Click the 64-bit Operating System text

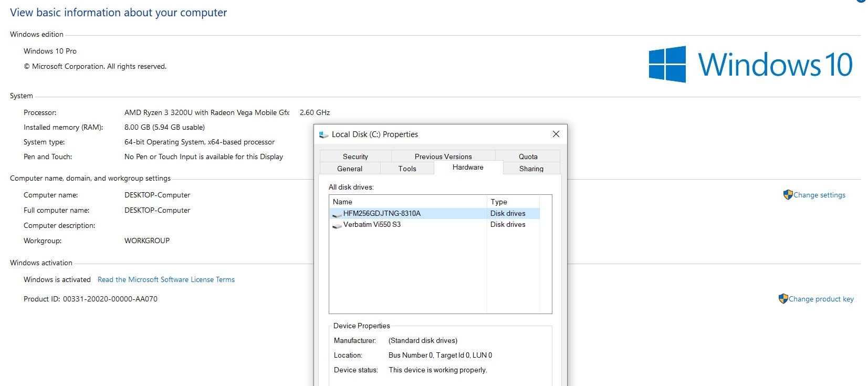[x=200, y=142]
